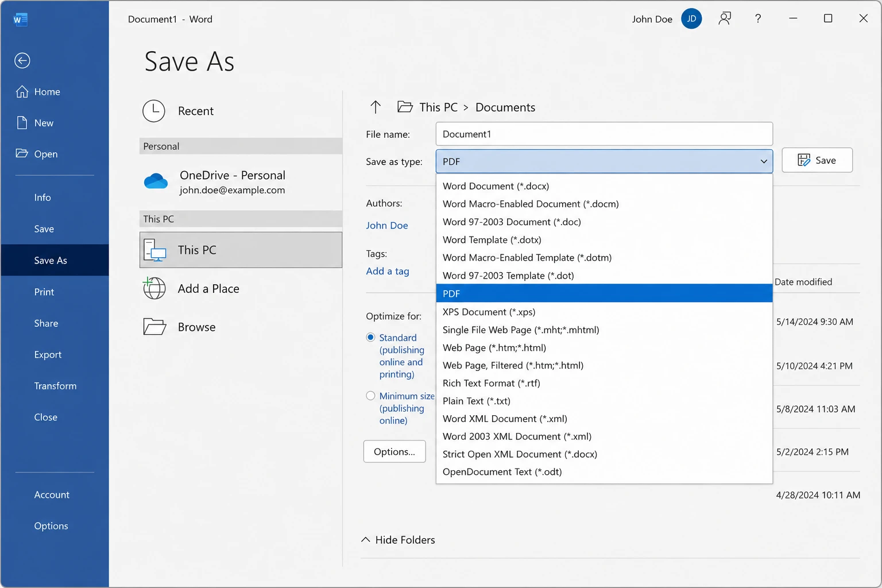Click the 5/14/2024 9:30 AM entry
Screen dimensions: 882x588
tap(815, 322)
